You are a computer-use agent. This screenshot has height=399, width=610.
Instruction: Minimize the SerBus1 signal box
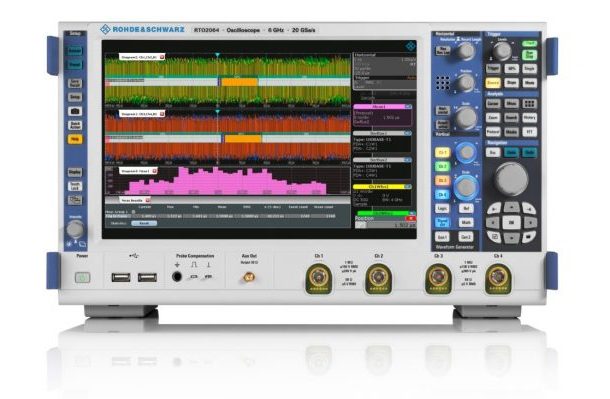coord(408,133)
